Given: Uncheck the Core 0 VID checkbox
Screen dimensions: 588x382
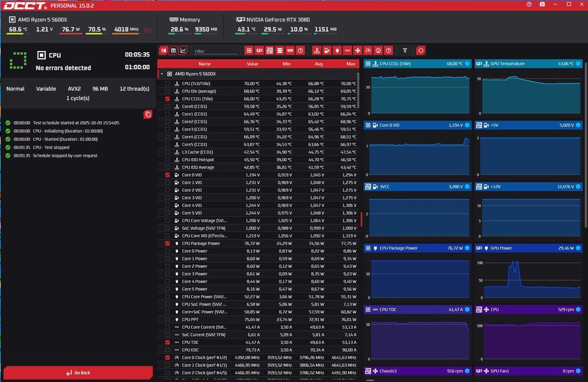Looking at the screenshot, I should tap(167, 175).
